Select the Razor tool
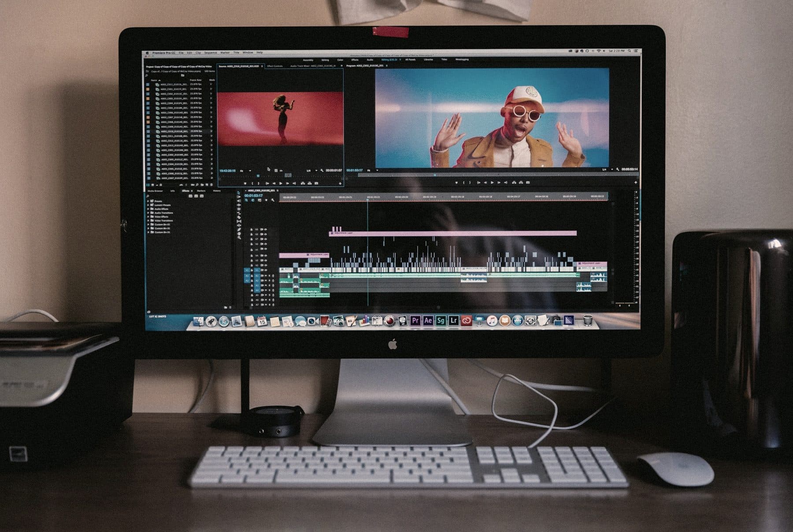793x532 pixels. [x=239, y=218]
